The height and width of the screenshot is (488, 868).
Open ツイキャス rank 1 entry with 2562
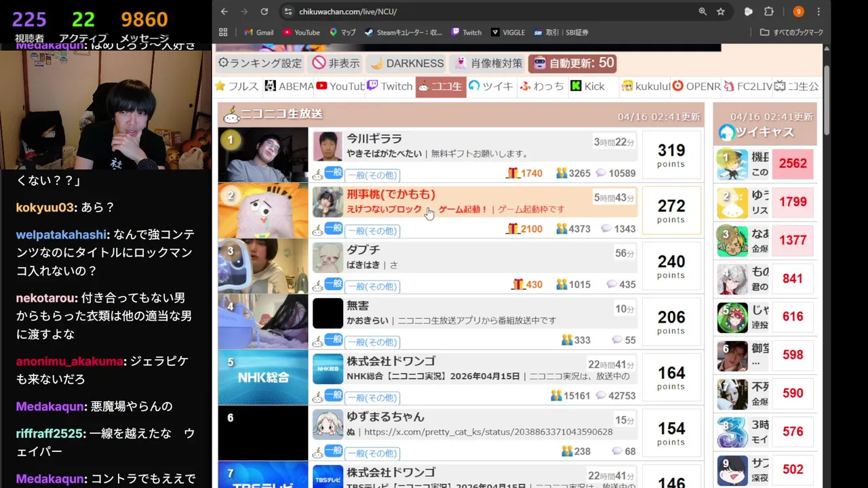(766, 164)
